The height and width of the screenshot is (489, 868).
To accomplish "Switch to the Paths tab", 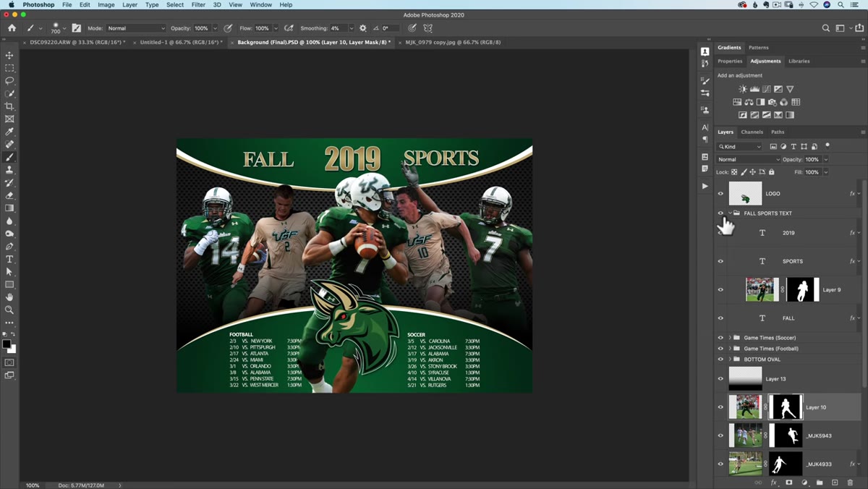I will pyautogui.click(x=778, y=132).
